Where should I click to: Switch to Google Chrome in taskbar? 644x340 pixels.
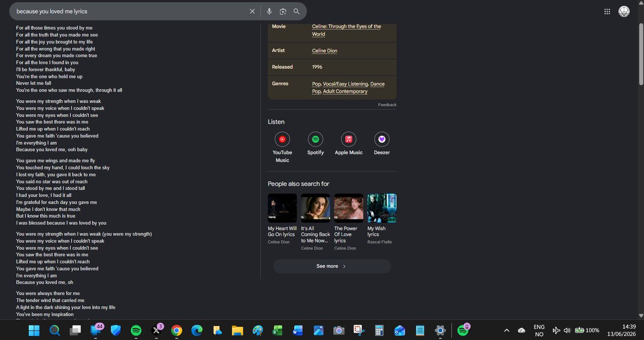177,330
